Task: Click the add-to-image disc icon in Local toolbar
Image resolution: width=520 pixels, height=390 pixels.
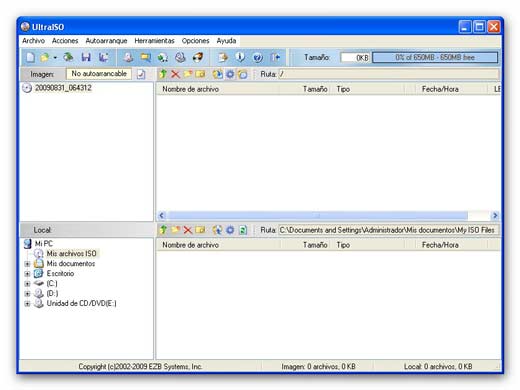Action: 218,230
